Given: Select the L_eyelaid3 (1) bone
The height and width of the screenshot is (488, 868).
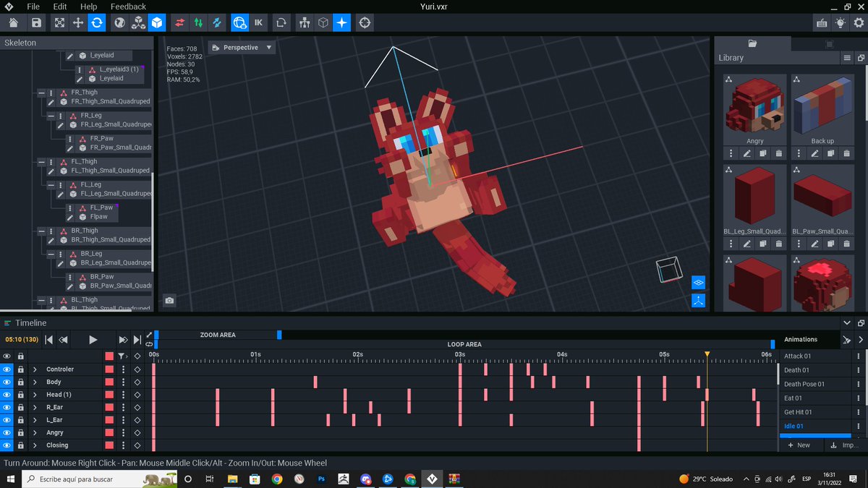Looking at the screenshot, I should coord(119,69).
